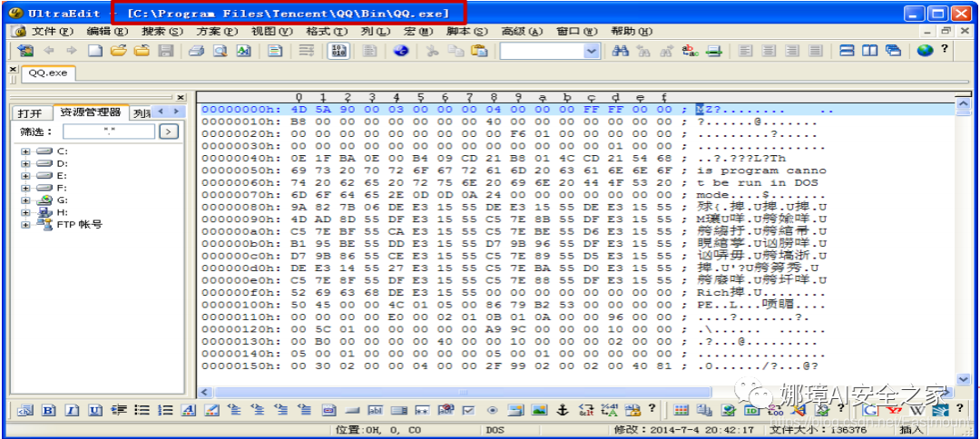This screenshot has width=980, height=439.
Task: Expand the FTP 帐号 tree node
Action: click(25, 224)
